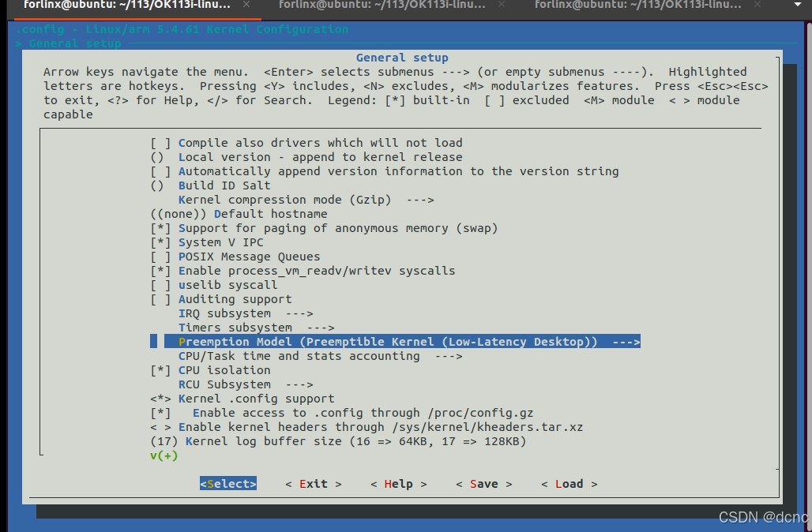Toggle CPU isolation option
This screenshot has width=812, height=532.
pos(211,370)
